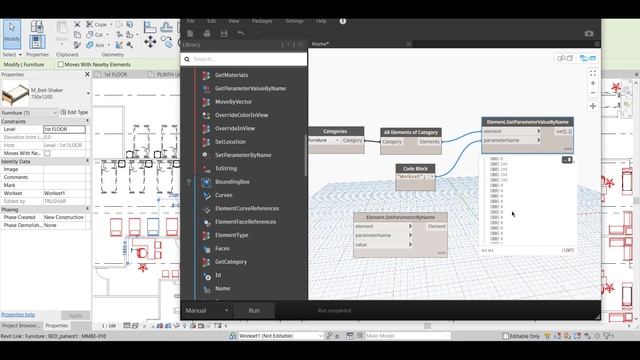Click ElementFaceReferences library item
The image size is (640, 360).
tap(245, 222)
